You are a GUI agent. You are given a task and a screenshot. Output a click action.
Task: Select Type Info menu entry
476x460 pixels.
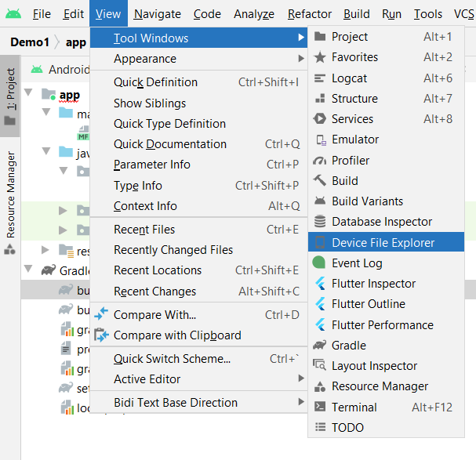coord(199,186)
